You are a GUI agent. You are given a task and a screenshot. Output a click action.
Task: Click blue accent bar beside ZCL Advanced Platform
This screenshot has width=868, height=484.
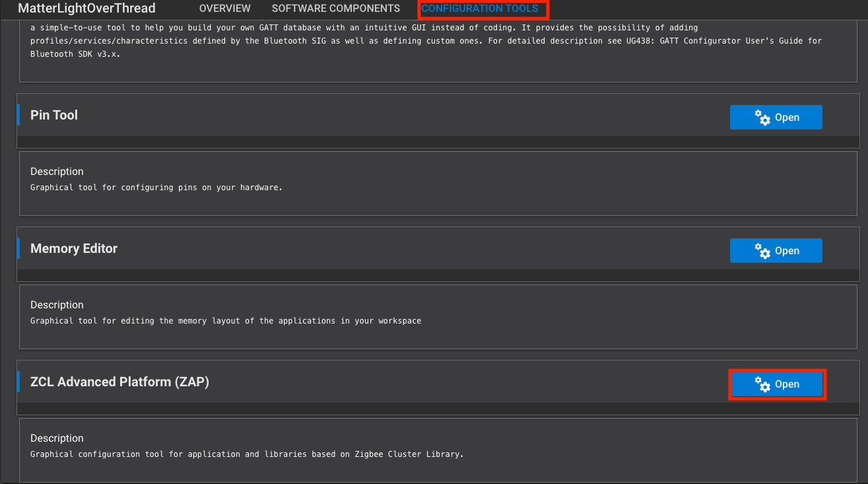(18, 382)
